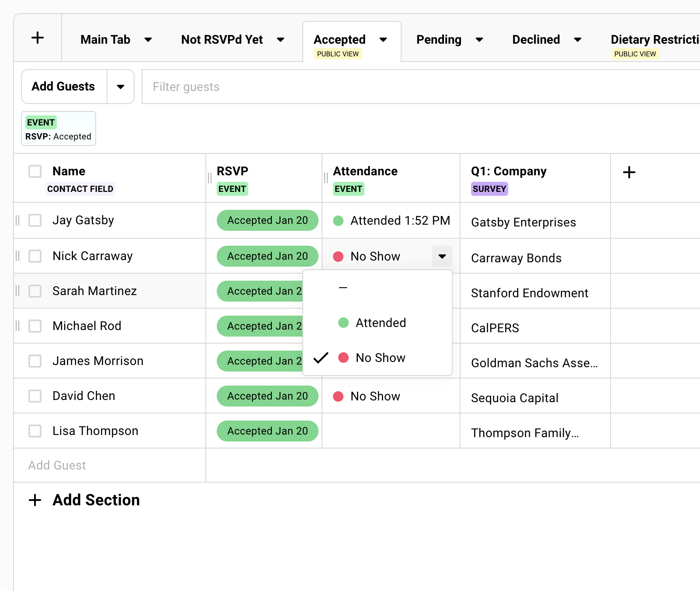
Task: Toggle the select-all checkbox in the header
Action: tap(35, 171)
